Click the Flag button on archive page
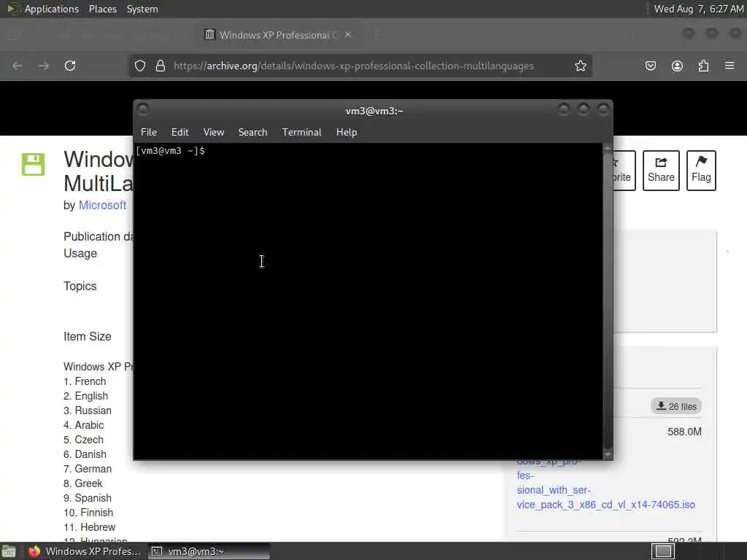 click(701, 171)
